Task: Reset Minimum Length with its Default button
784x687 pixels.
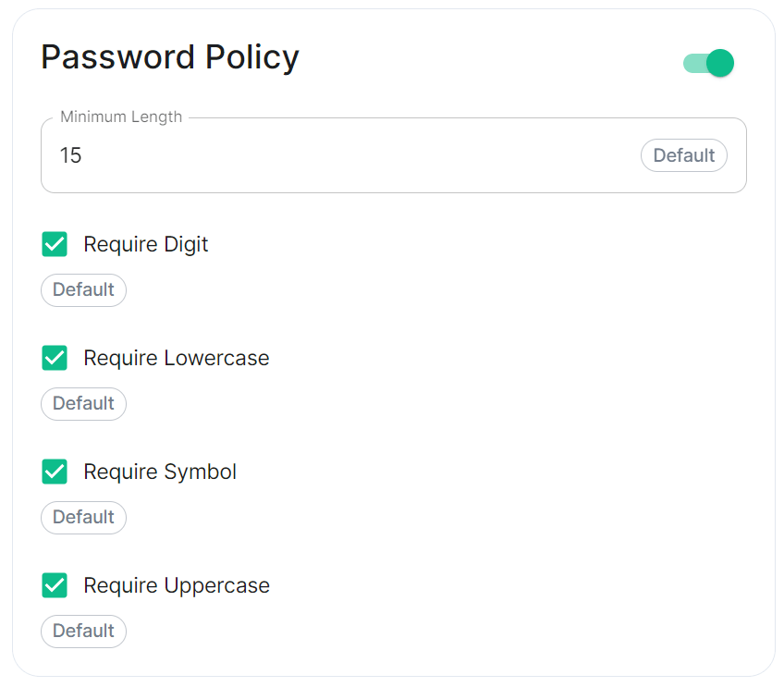Action: (x=683, y=155)
